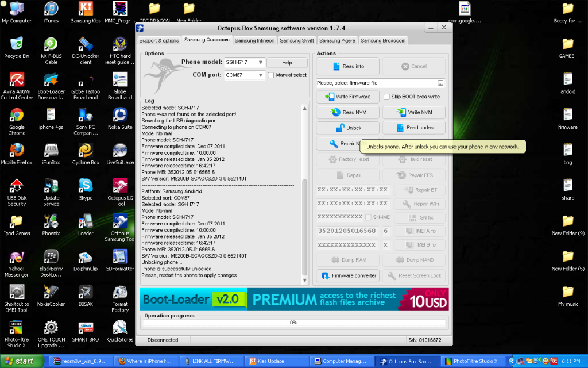Click the S/N: 01016872 status text
This screenshot has height=368, width=588.
[424, 340]
